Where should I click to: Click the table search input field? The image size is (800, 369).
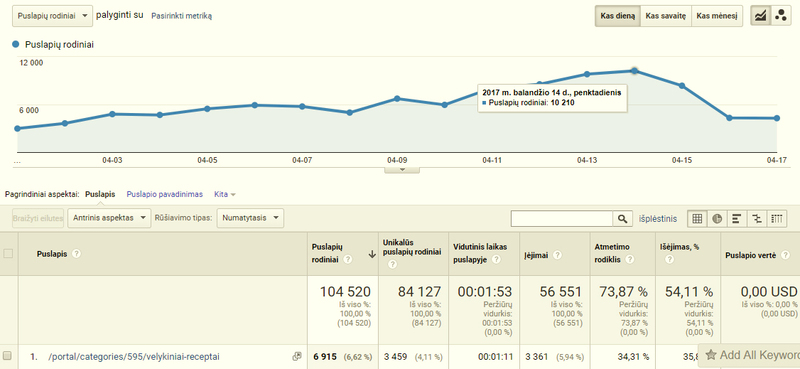[x=562, y=219]
